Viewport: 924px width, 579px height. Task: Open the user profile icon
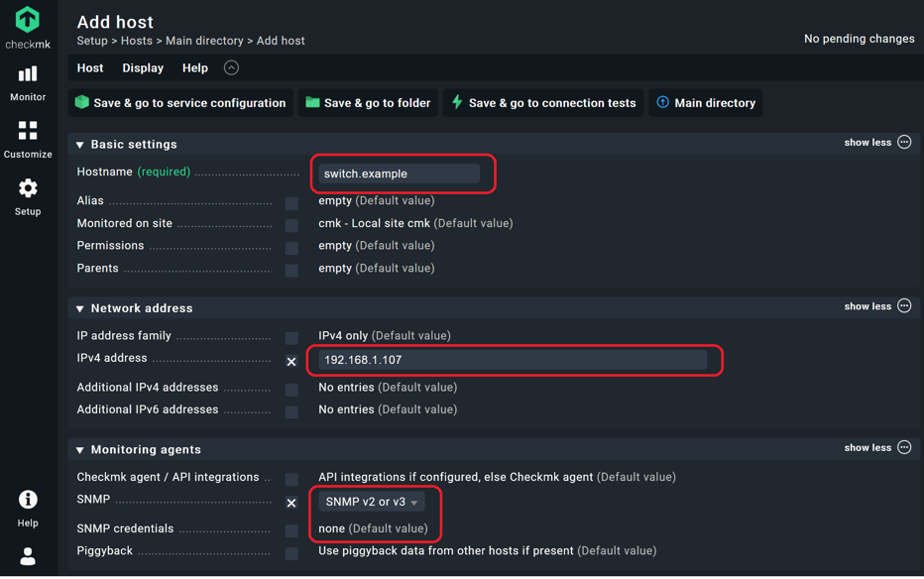pyautogui.click(x=28, y=556)
